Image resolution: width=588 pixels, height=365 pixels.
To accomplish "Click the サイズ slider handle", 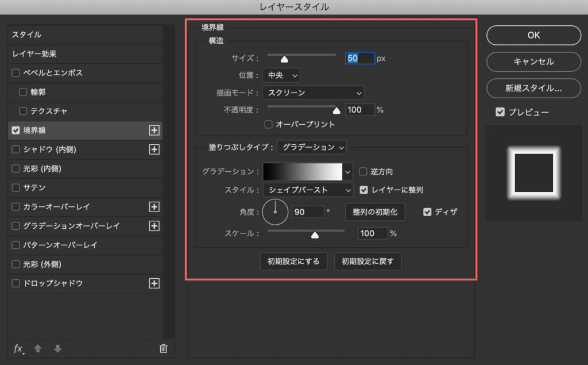I will [x=285, y=59].
